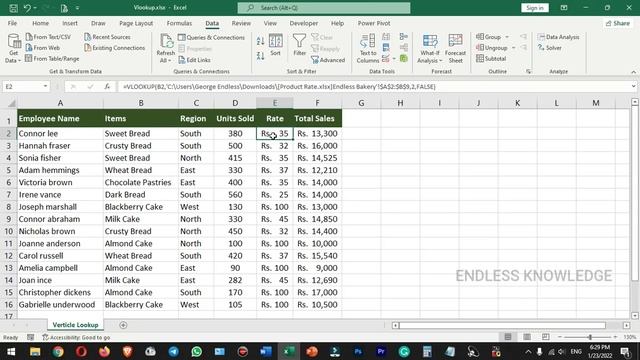Click the horizontal scrollbar
640x360 pixels.
502,325
